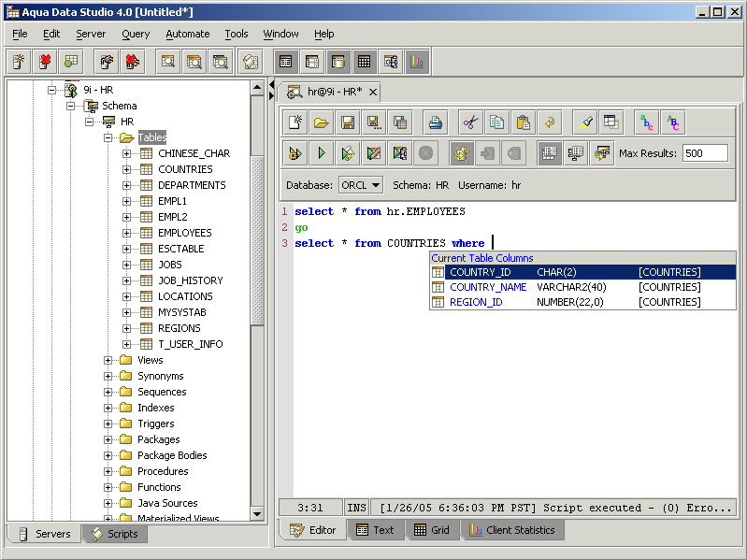Image resolution: width=747 pixels, height=560 pixels.
Task: Click the Undo arrow icon
Action: [549, 122]
